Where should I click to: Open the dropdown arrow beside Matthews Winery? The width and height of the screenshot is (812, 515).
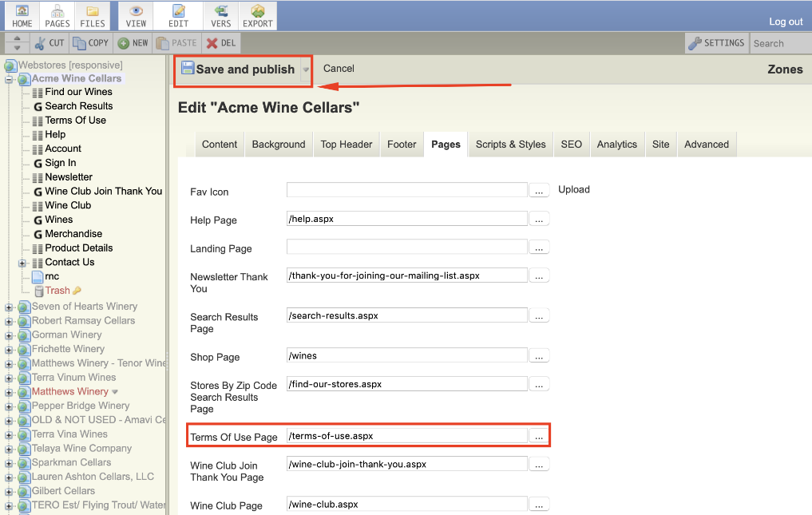click(x=114, y=392)
